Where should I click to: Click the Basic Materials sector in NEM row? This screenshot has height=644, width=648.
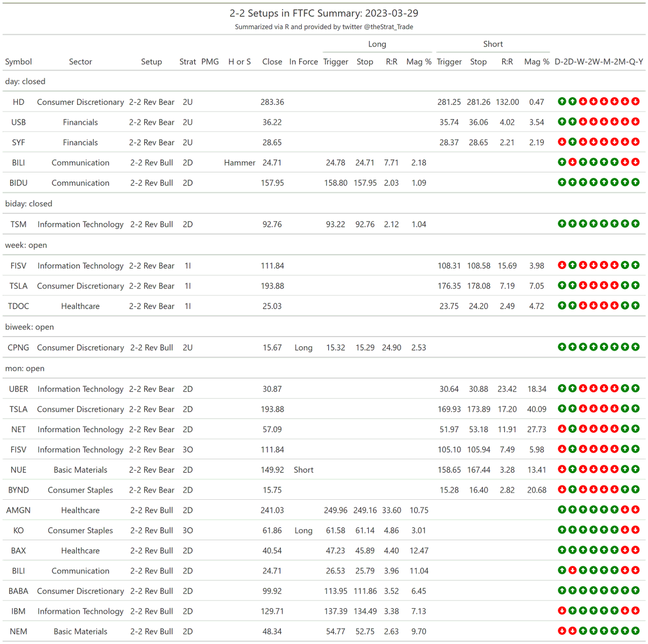point(80,631)
